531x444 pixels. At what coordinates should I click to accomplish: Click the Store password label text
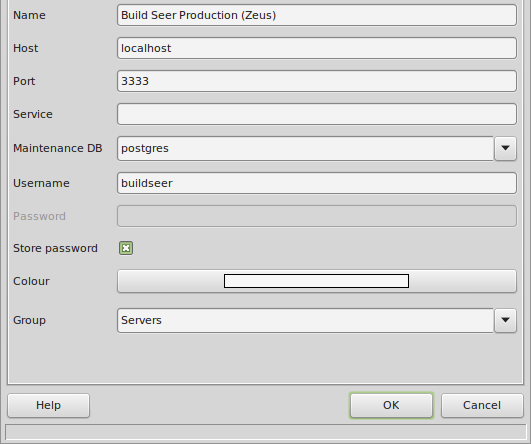pos(55,248)
